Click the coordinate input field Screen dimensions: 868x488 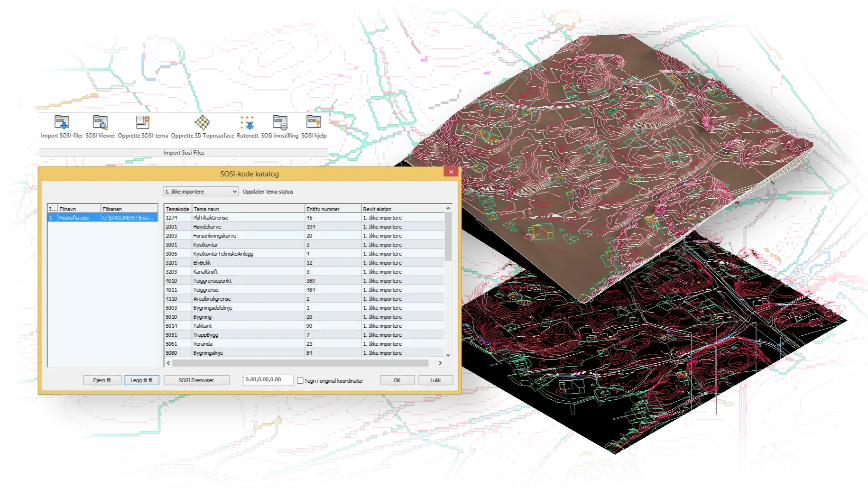tap(268, 379)
